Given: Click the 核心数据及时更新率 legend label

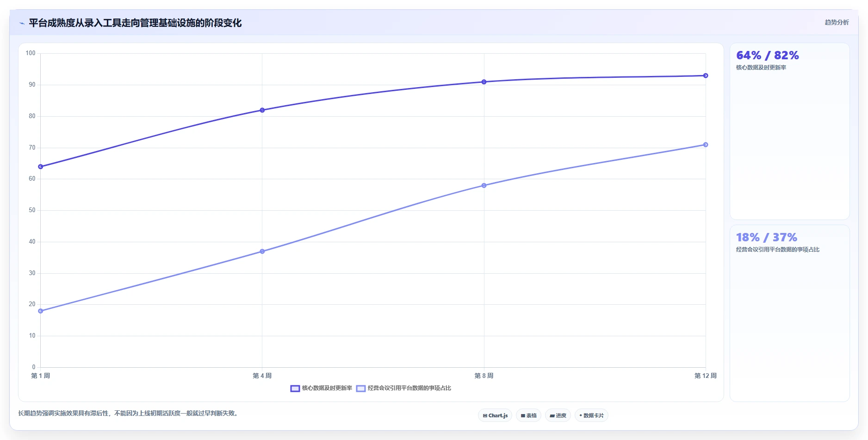Looking at the screenshot, I should (327, 388).
